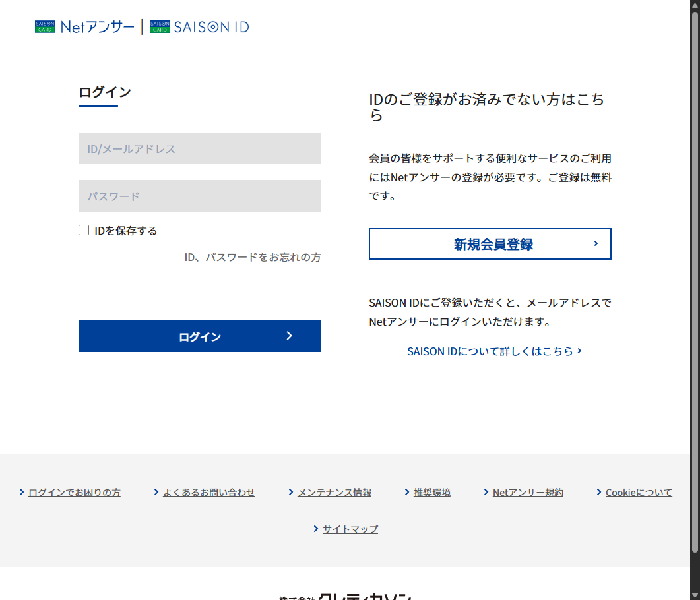Focus the パスワード input field
The height and width of the screenshot is (600, 700).
[199, 196]
